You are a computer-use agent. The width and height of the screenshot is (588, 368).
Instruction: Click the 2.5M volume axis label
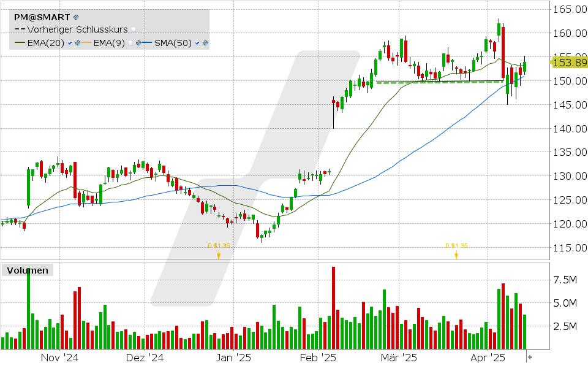(x=565, y=326)
